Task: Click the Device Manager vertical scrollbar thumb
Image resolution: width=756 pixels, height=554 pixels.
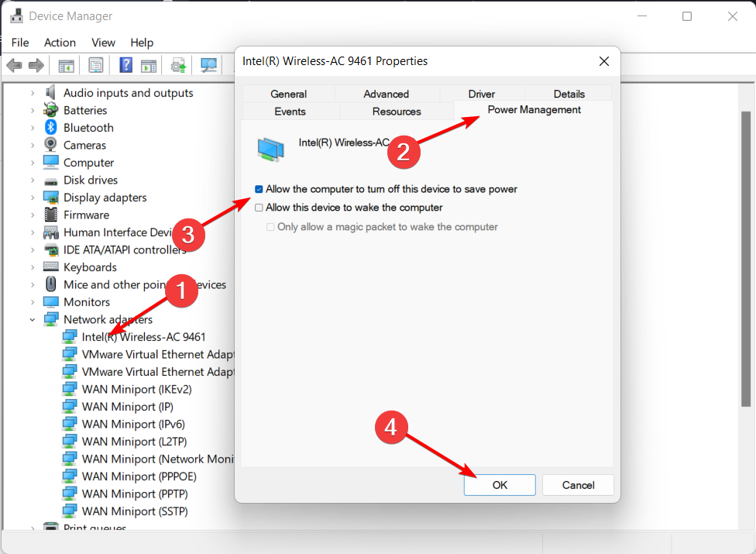Action: point(747,259)
